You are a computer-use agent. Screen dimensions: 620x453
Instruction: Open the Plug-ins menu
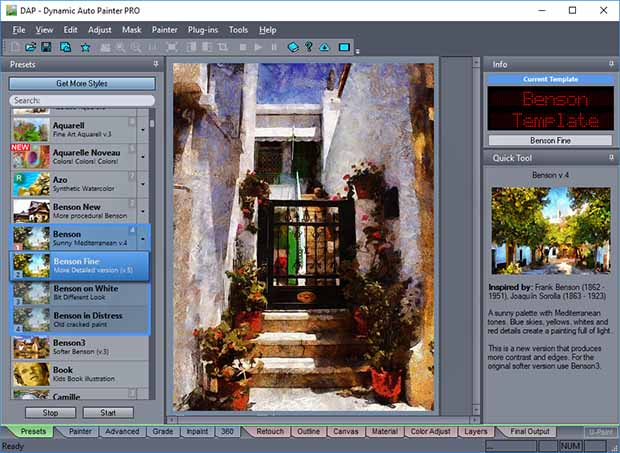point(203,30)
